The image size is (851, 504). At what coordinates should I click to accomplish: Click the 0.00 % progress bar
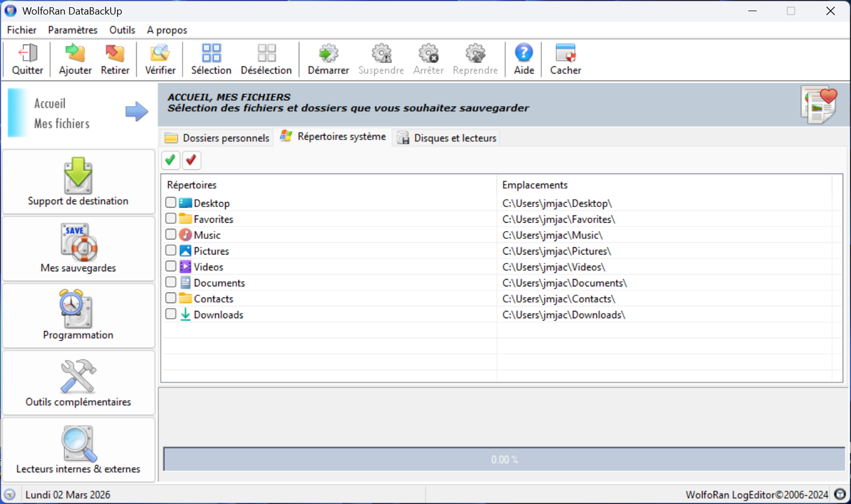[504, 459]
